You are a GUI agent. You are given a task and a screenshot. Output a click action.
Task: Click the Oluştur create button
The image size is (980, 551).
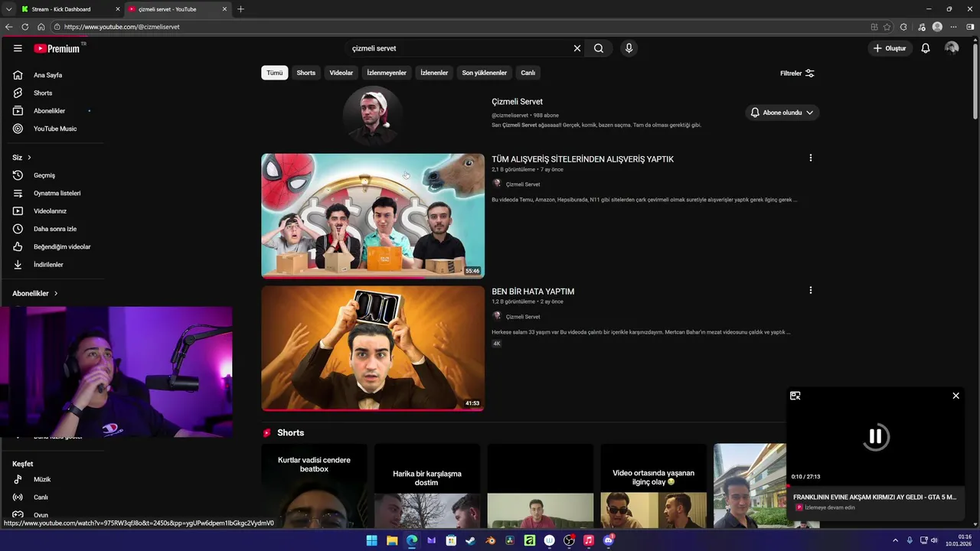click(890, 48)
